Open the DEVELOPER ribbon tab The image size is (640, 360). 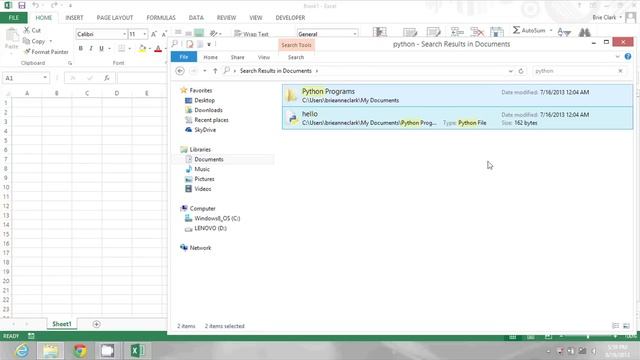pos(290,18)
